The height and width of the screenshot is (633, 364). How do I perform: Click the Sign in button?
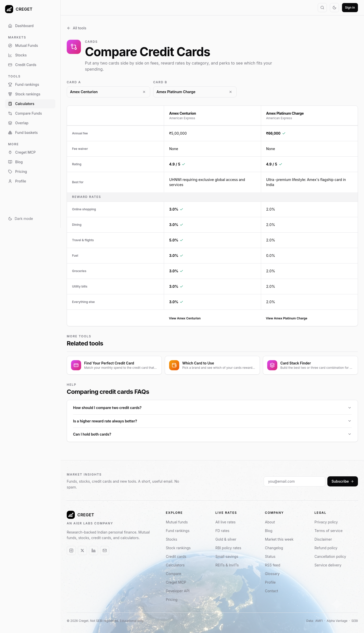pyautogui.click(x=350, y=8)
